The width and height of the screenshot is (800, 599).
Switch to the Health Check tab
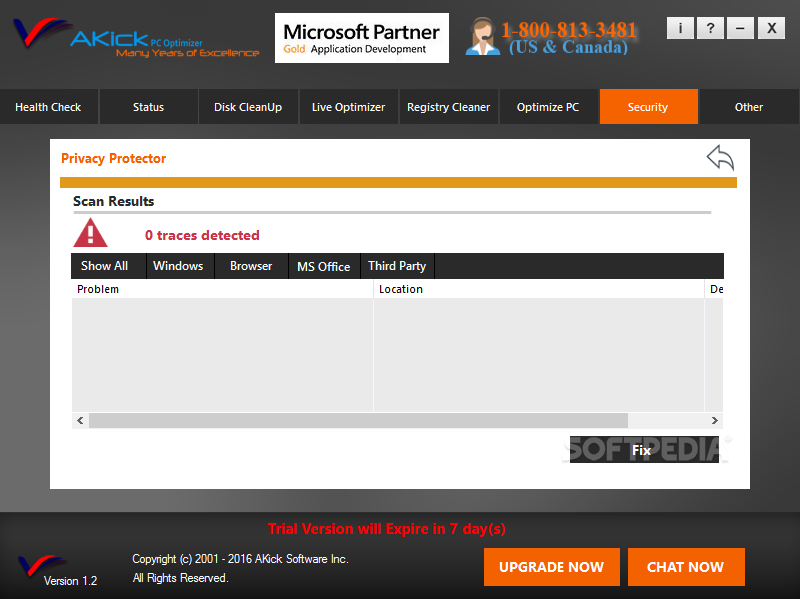[48, 107]
